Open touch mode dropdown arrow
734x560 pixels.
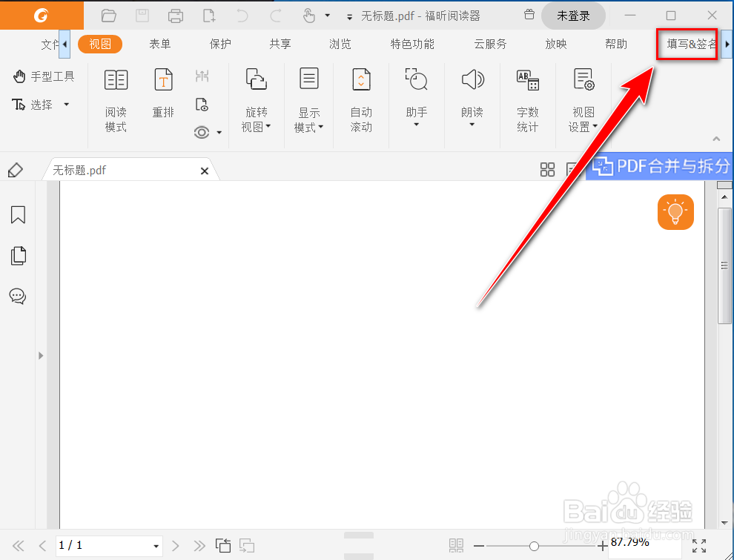[327, 16]
